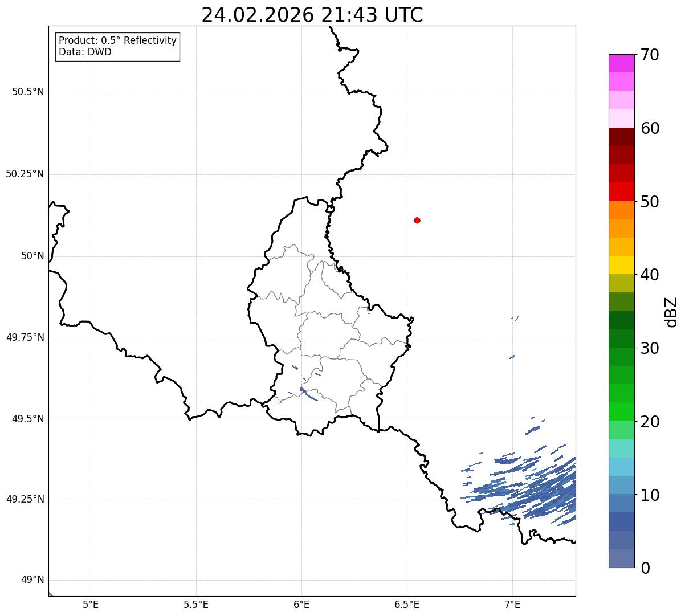This screenshot has width=685, height=616.
Task: Click the 49.25°N latitude label
Action: 25,500
